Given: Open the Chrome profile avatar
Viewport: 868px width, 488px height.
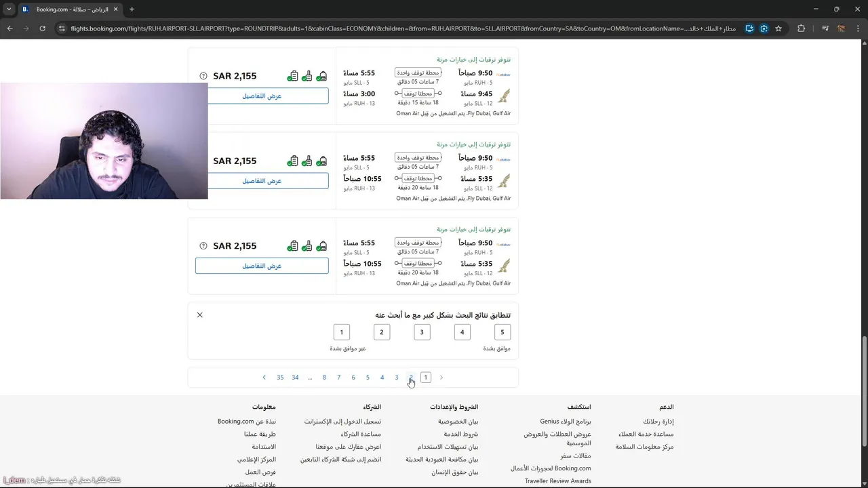Looking at the screenshot, I should tap(842, 28).
